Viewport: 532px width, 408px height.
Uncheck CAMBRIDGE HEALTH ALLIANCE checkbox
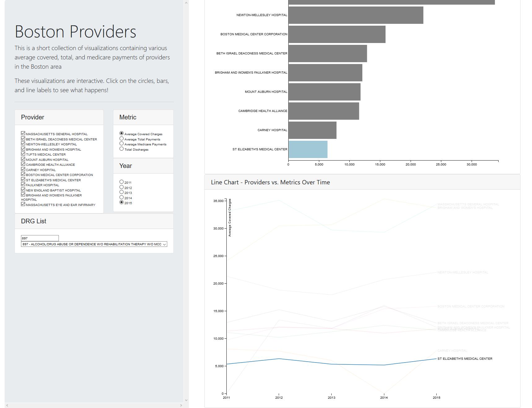(23, 164)
